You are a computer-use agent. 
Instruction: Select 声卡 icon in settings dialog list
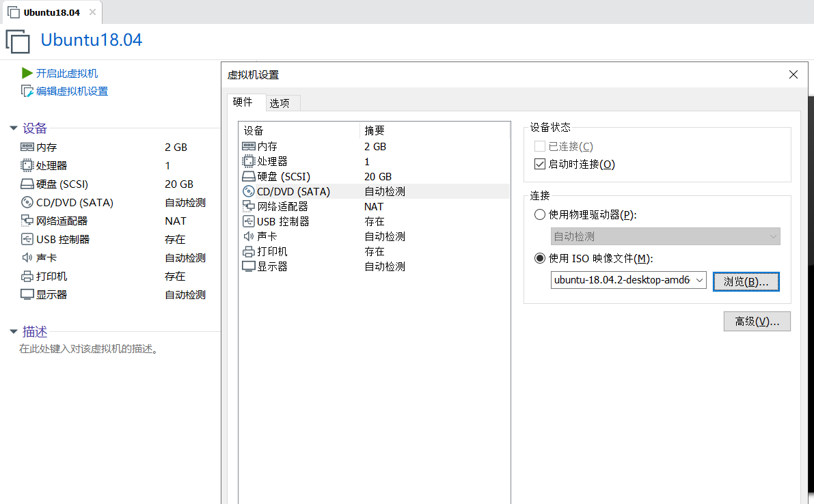pyautogui.click(x=249, y=236)
